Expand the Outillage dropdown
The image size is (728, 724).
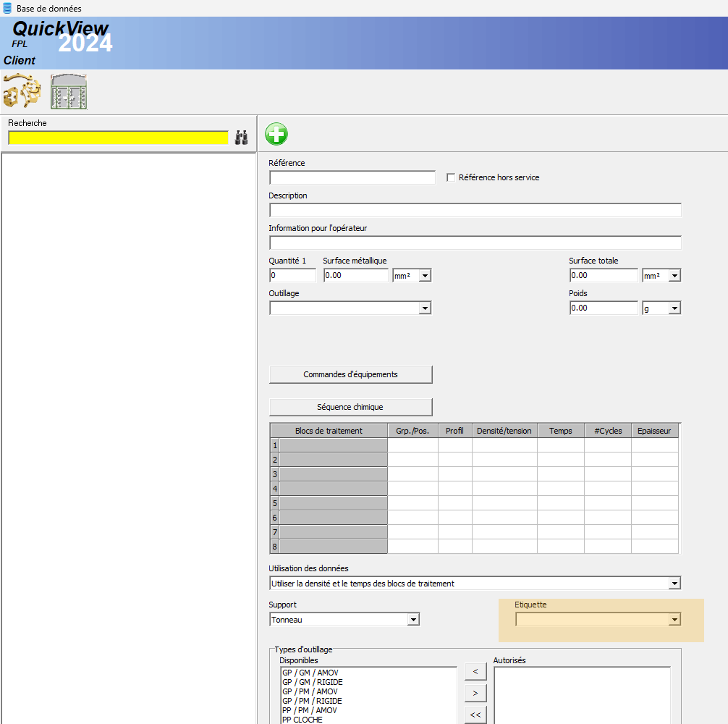pyautogui.click(x=425, y=308)
